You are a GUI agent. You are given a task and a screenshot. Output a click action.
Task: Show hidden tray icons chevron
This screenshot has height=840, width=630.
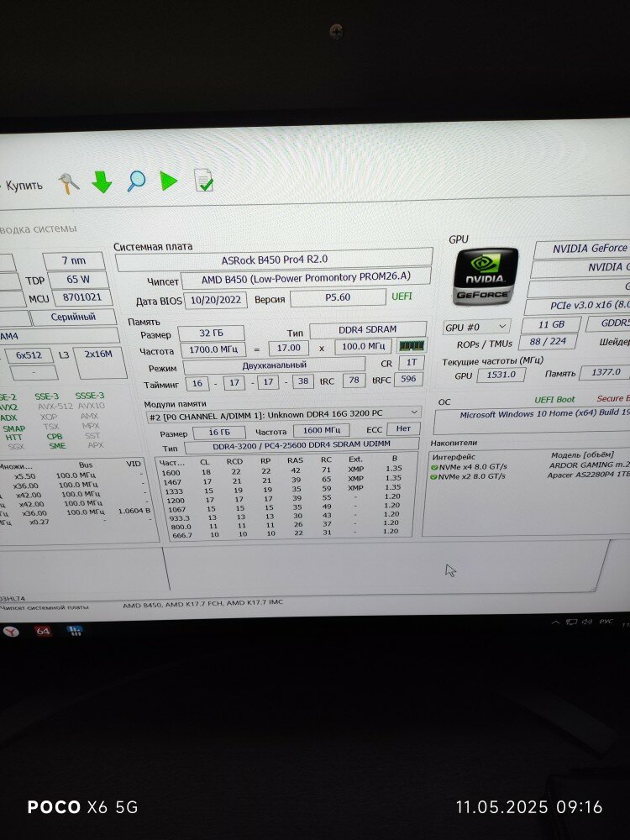555,622
